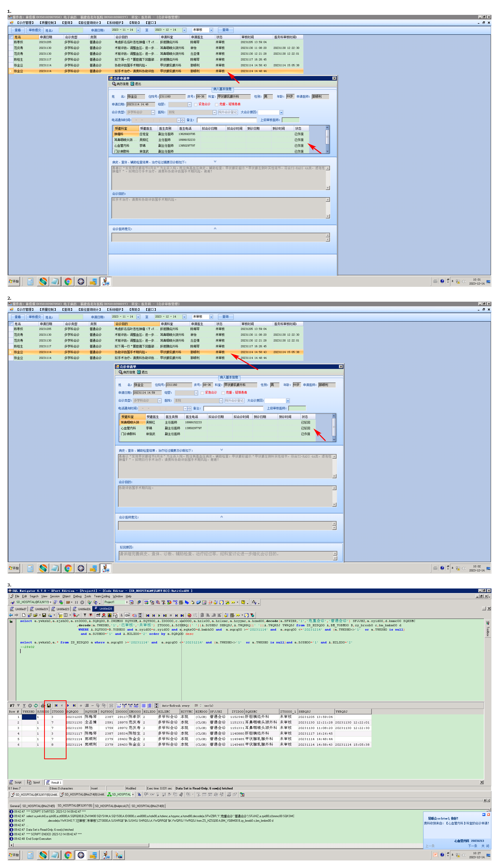The image size is (499, 868).
Task: Tick 危重、疑难患者 in the 14:48 application form
Action: pos(216,105)
